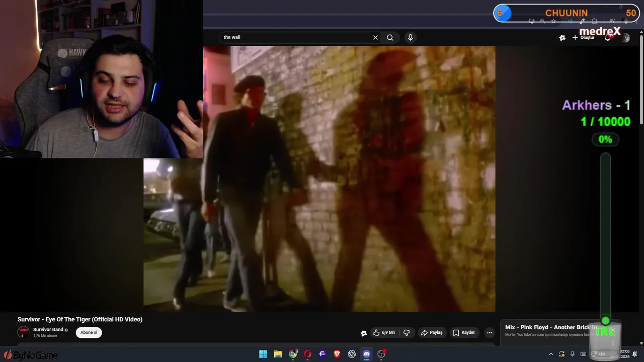Viewport: 644px width, 362px height.
Task: Open File Explorer from the taskbar
Action: [278, 354]
